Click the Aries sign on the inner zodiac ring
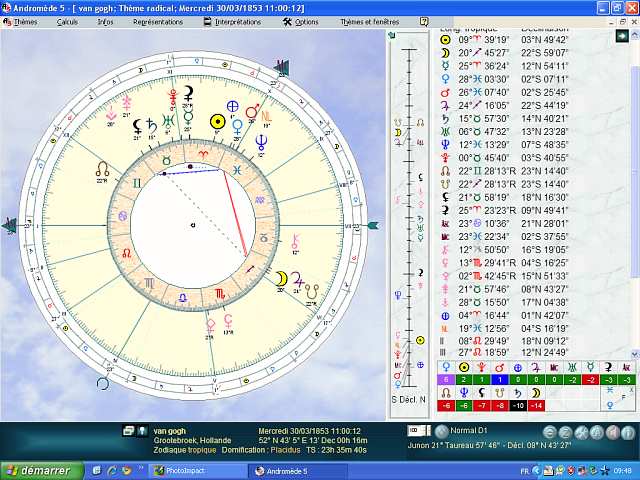 click(x=203, y=154)
